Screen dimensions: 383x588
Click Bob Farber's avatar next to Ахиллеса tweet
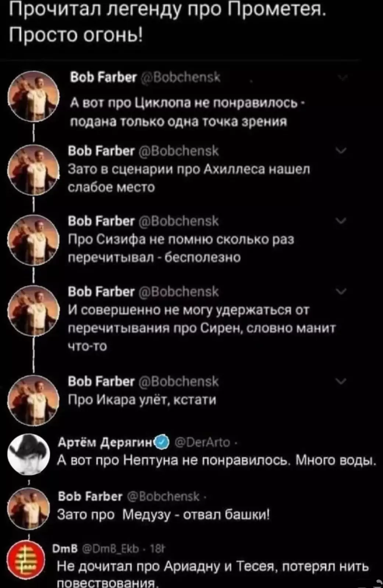click(x=34, y=169)
